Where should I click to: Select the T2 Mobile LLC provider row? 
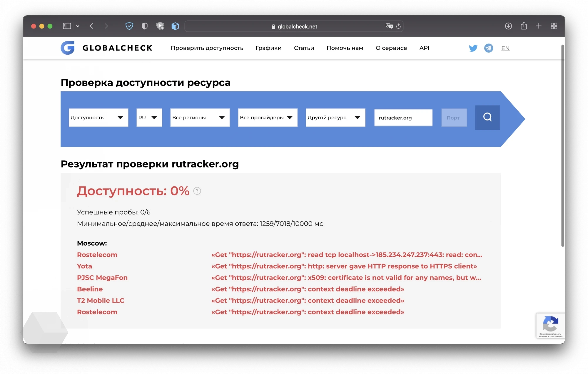[101, 301]
